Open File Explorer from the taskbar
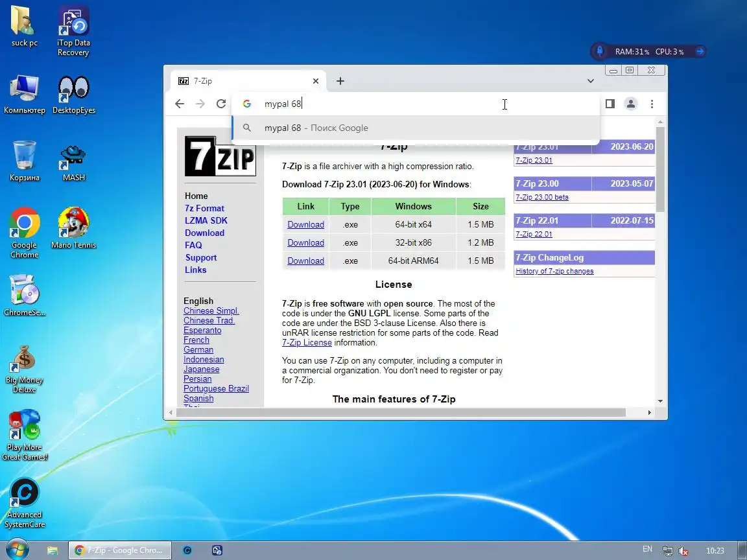The height and width of the screenshot is (560, 747). point(53,550)
